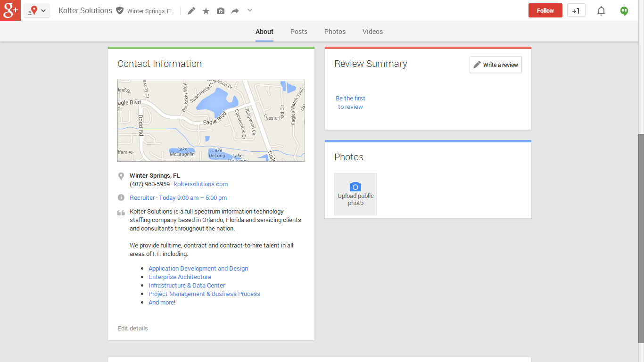The height and width of the screenshot is (362, 644).
Task: Switch to the Photos tab
Action: (x=335, y=32)
